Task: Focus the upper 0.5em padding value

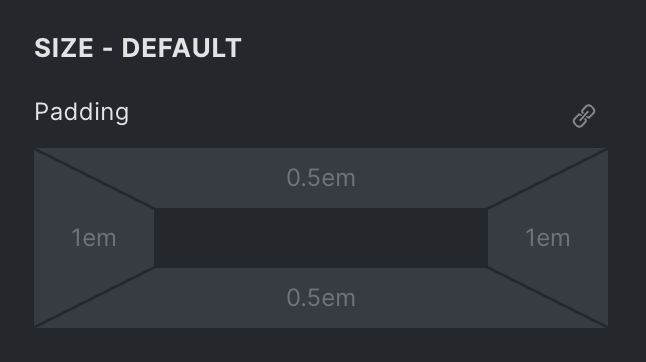Action: pyautogui.click(x=321, y=178)
